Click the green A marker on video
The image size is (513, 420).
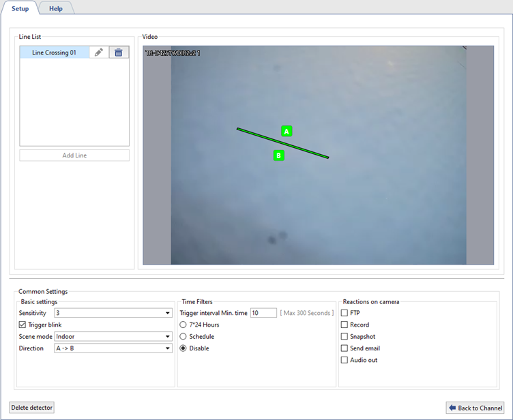pos(287,131)
